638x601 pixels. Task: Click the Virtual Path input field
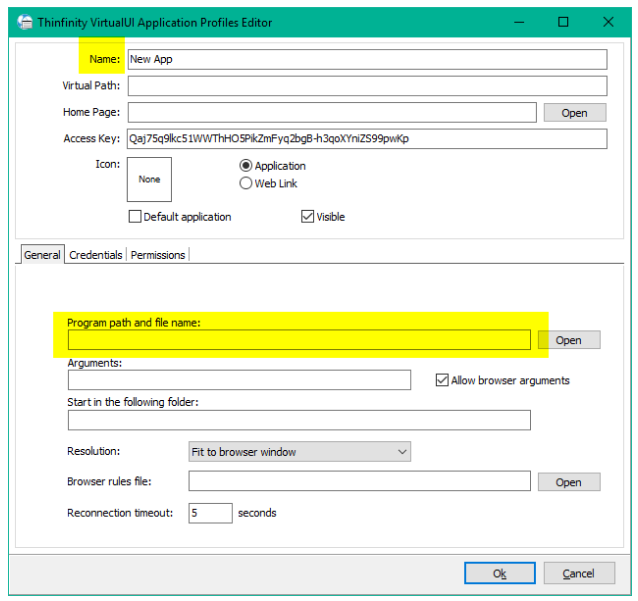point(367,86)
